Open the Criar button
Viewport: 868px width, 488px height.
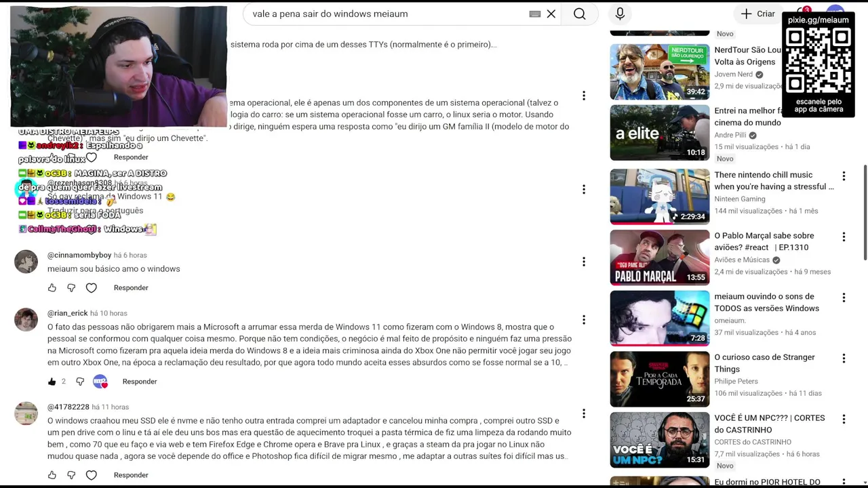coord(758,14)
